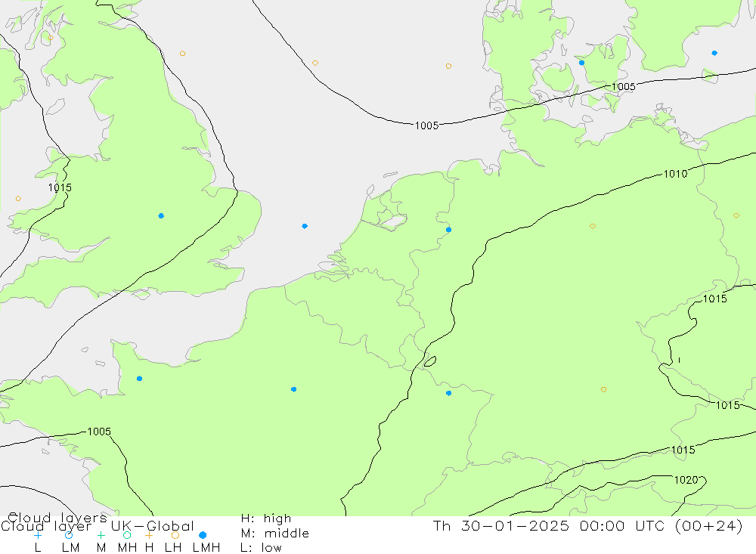
Task: Click the orange plus H legend symbol
Action: (x=149, y=535)
